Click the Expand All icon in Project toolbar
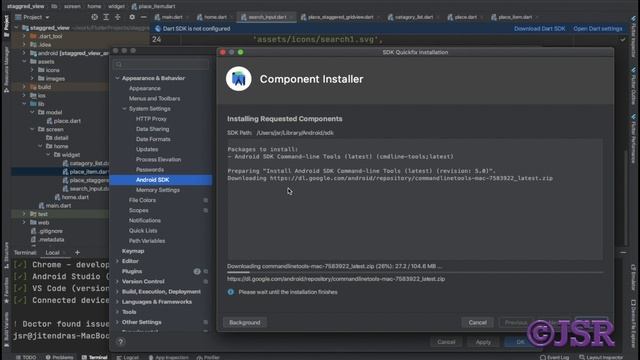The image size is (640, 360). 106,17
